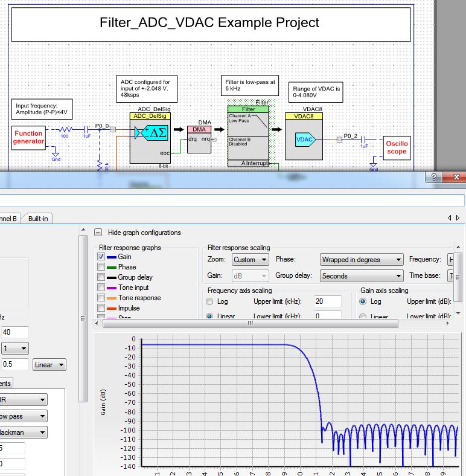Expand the Group delay Seconds dropdown

click(361, 276)
